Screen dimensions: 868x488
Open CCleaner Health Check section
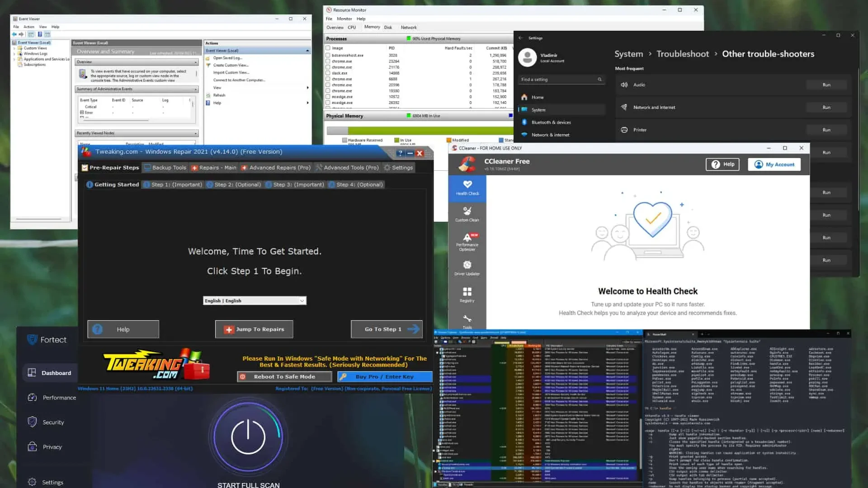point(467,188)
